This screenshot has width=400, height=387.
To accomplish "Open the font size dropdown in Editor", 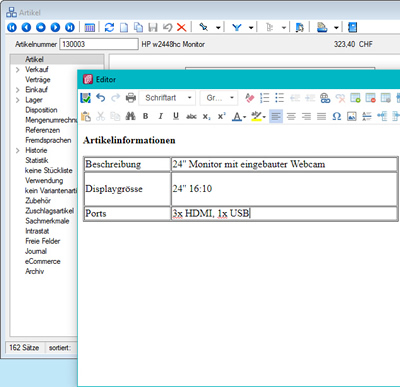I will pos(219,98).
